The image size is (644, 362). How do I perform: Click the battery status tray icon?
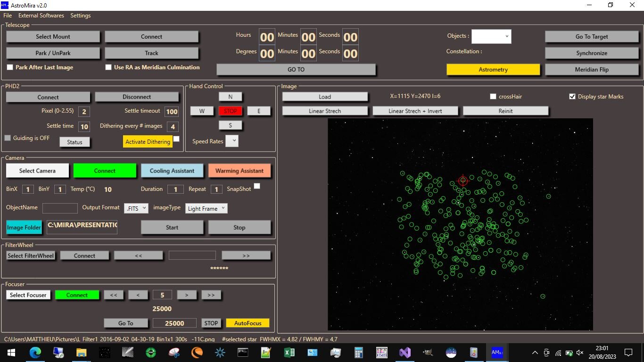(569, 353)
